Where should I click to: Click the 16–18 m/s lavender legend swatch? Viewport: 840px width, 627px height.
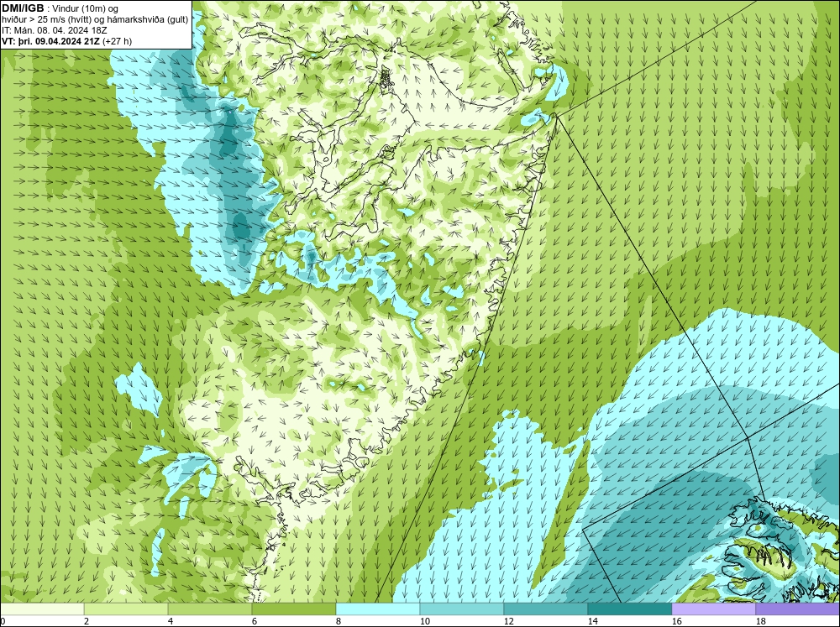[713, 609]
